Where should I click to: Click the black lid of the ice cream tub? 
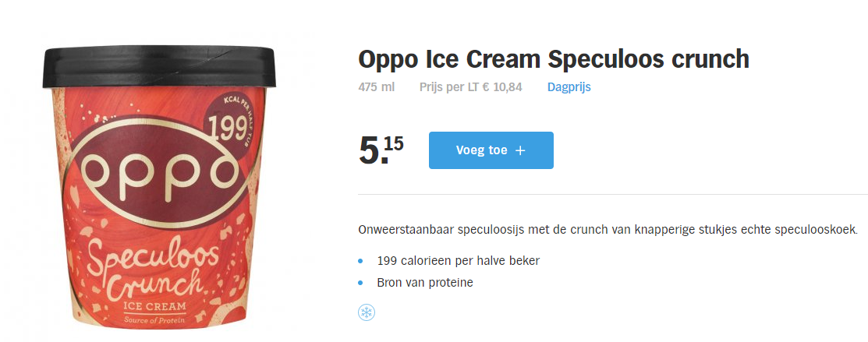(158, 69)
